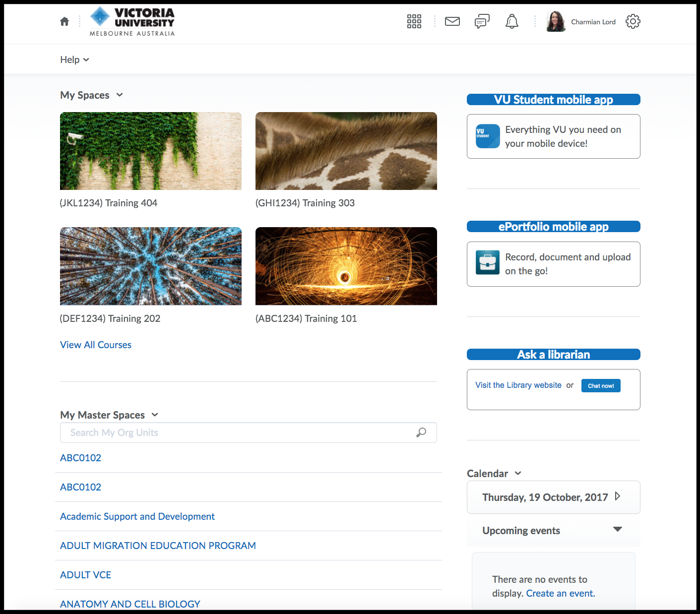Click ePortfolio mobile app banner
Viewport: 700px width, 614px height.
point(554,226)
